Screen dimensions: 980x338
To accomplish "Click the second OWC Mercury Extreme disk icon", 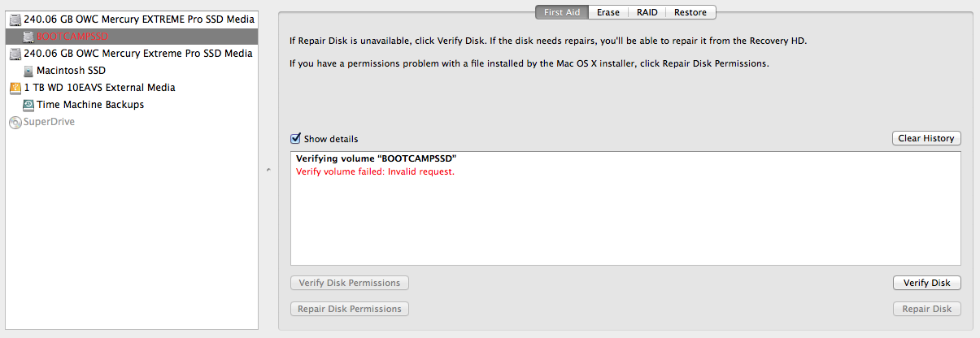I will point(15,54).
